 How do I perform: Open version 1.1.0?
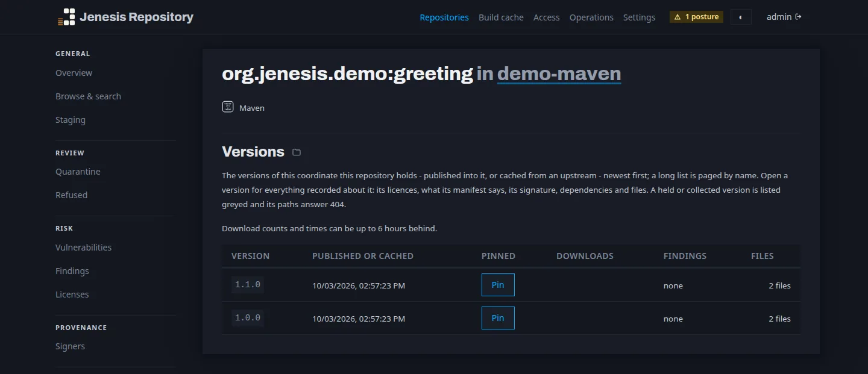click(248, 285)
